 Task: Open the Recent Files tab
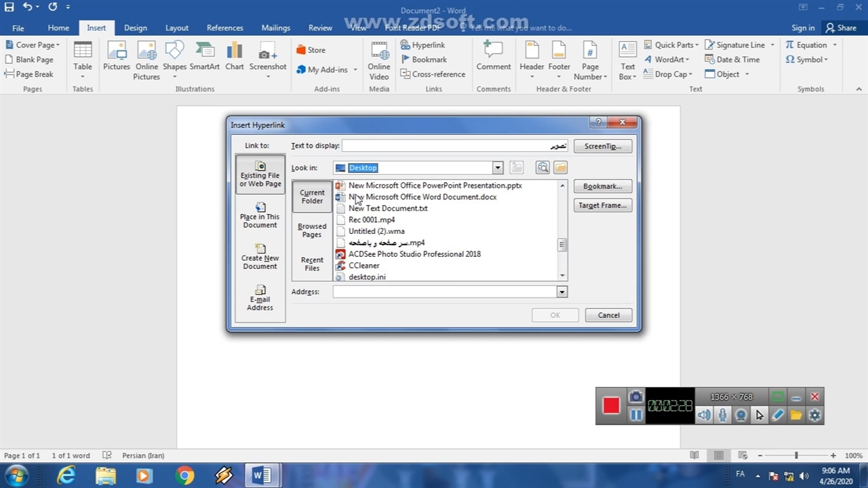click(312, 264)
